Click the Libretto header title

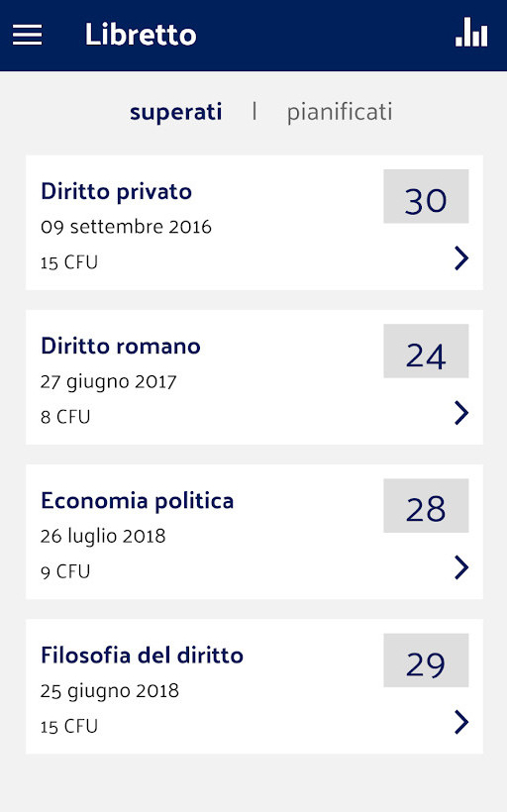pos(141,35)
